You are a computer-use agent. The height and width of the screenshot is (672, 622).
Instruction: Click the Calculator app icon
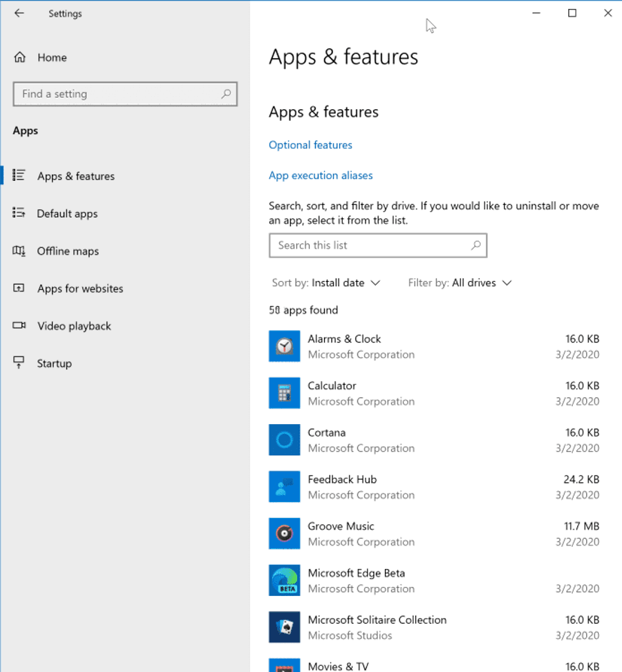tap(285, 392)
